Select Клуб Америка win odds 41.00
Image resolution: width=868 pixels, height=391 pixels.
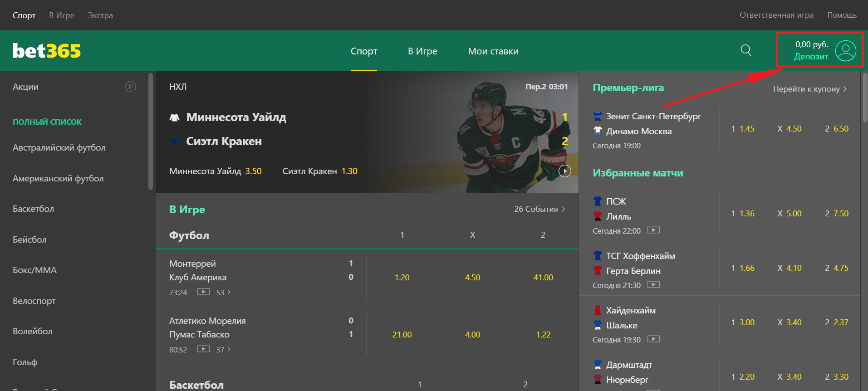[543, 278]
